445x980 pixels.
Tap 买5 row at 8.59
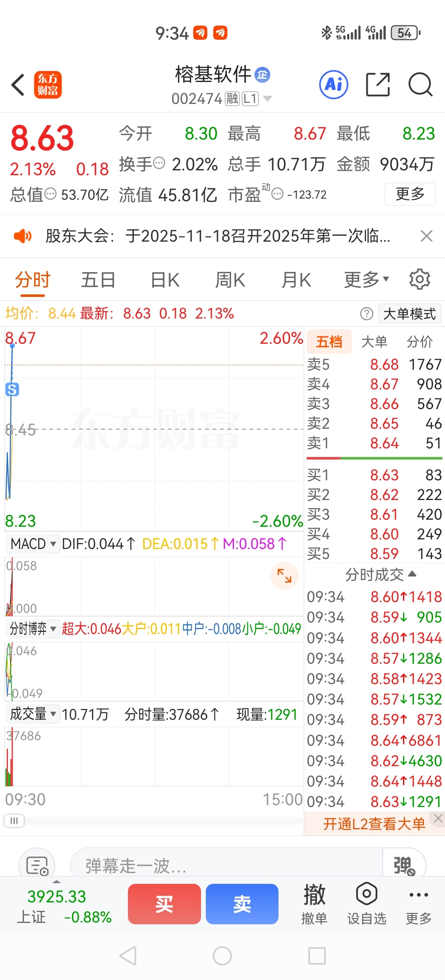pos(374,553)
